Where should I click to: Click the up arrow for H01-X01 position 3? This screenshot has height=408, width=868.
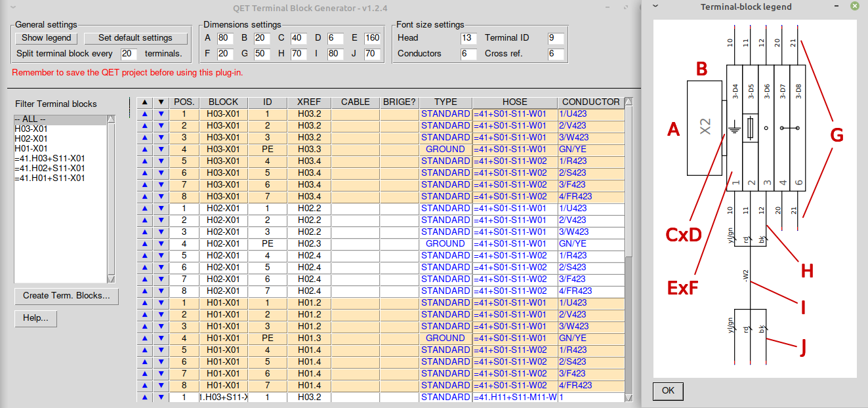(145, 327)
